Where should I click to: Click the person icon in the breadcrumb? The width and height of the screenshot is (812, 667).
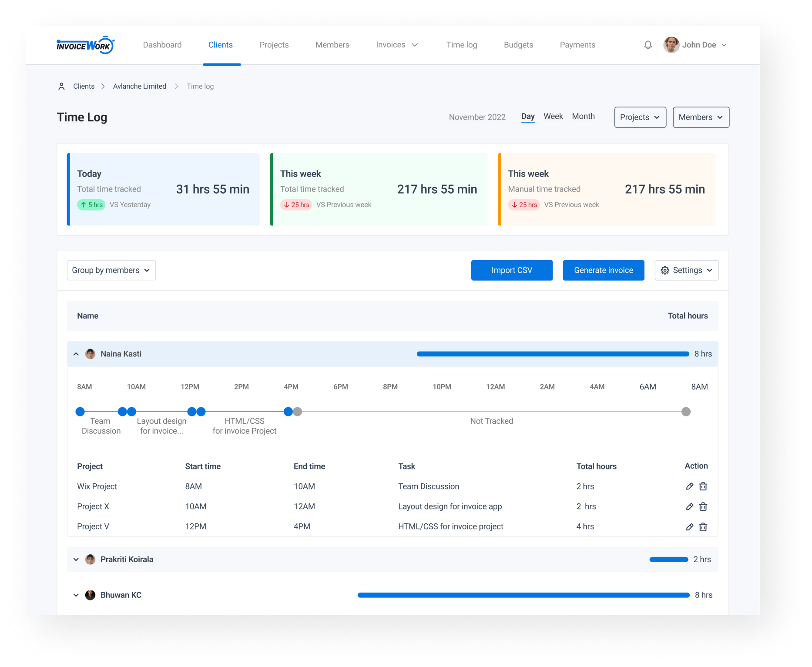coord(61,86)
